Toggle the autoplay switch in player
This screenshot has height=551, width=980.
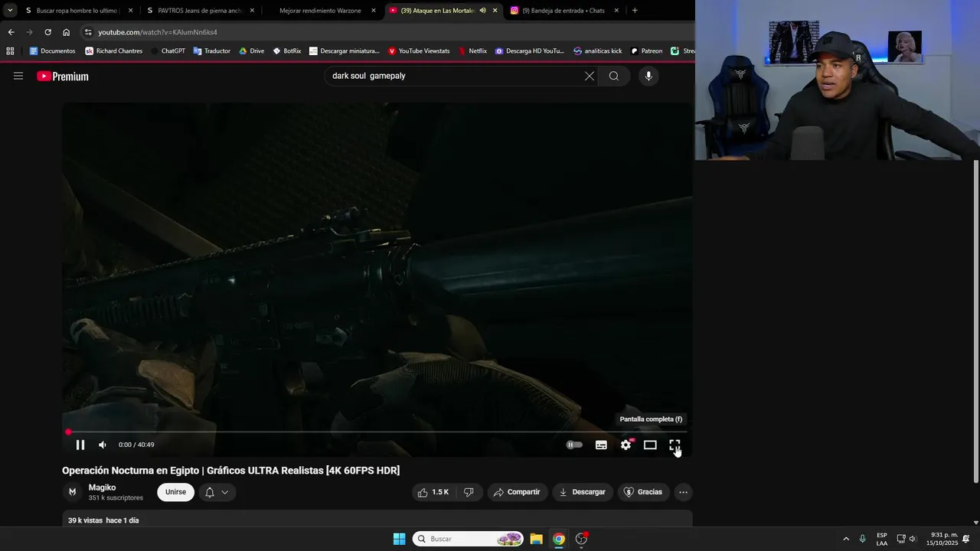pos(574,445)
